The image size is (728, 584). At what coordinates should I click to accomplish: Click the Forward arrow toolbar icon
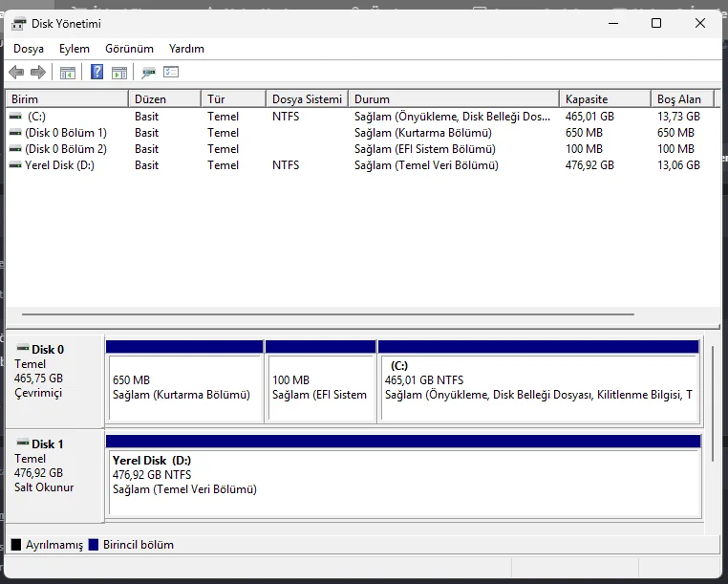pos(38,73)
